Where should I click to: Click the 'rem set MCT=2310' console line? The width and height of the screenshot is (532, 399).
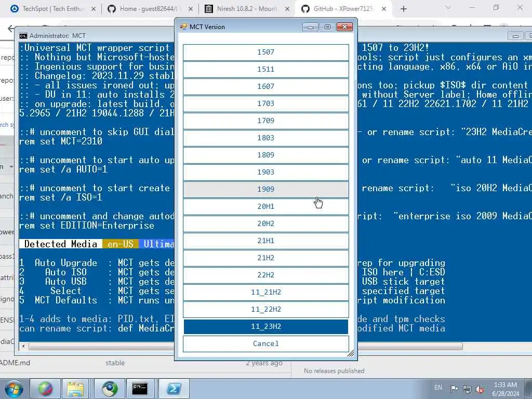pos(61,141)
